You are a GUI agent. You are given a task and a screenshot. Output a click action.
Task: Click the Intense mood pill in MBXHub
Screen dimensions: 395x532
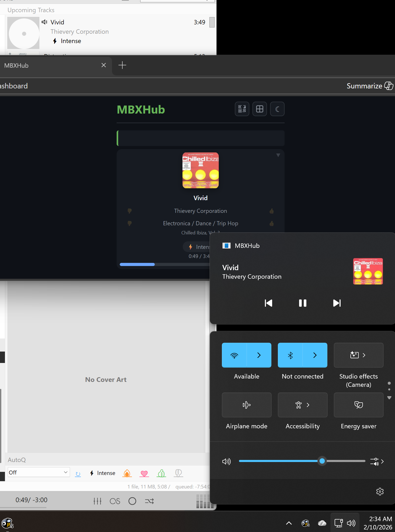pos(196,247)
